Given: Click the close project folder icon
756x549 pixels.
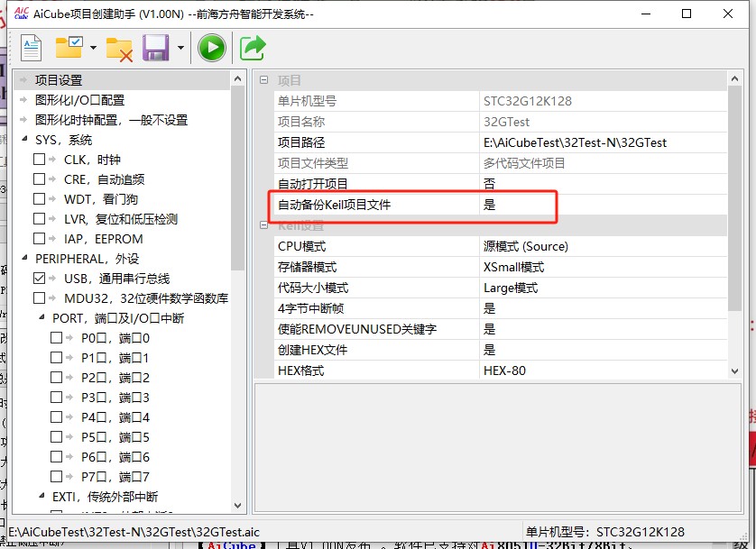Looking at the screenshot, I should (119, 49).
